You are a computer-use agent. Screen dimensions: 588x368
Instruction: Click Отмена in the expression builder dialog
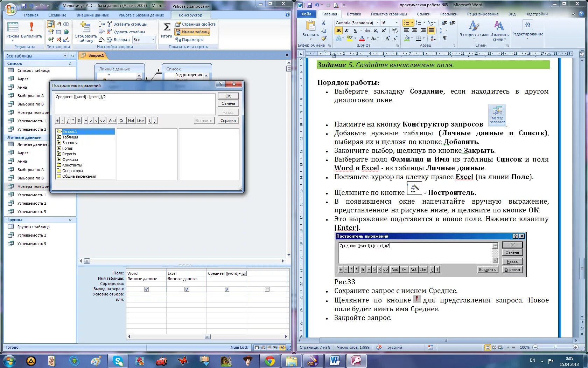tap(228, 103)
